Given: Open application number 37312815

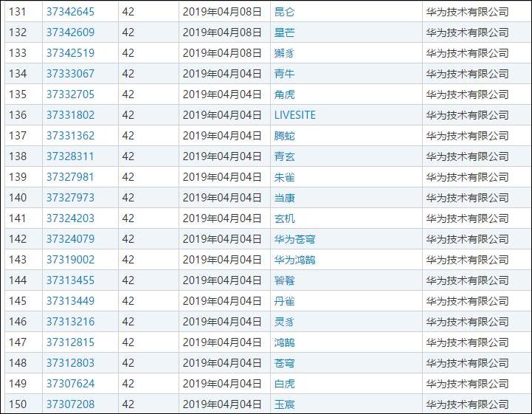Looking at the screenshot, I should click(x=70, y=342).
